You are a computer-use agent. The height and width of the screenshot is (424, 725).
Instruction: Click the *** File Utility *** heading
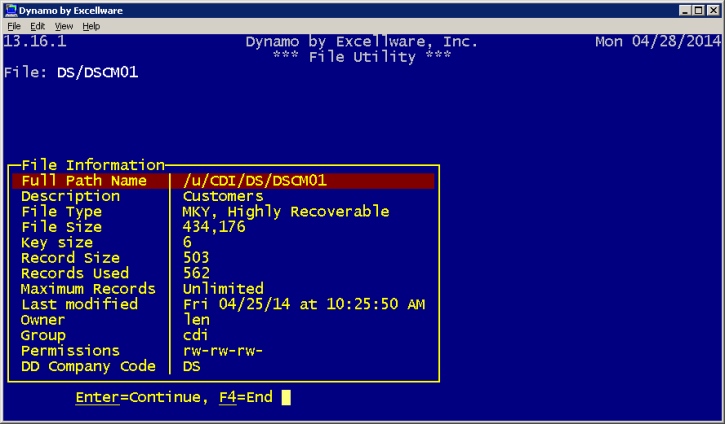362,57
